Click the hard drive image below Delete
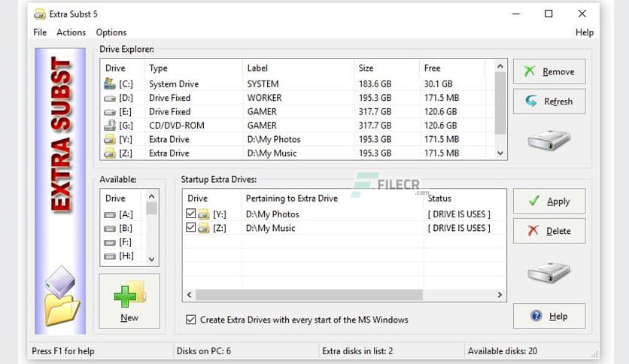The image size is (629, 364). click(x=548, y=272)
